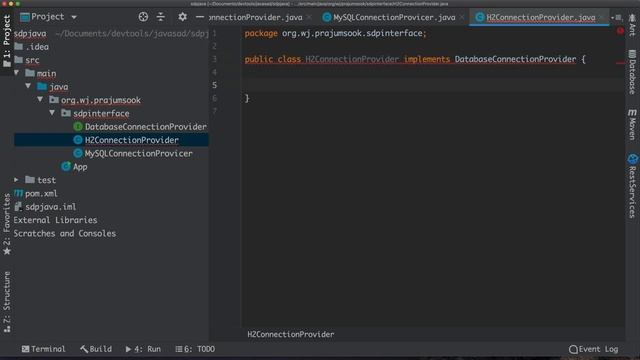This screenshot has height=360, width=640.
Task: Click the collapse all icon in Project toolbar
Action: pyautogui.click(x=161, y=17)
